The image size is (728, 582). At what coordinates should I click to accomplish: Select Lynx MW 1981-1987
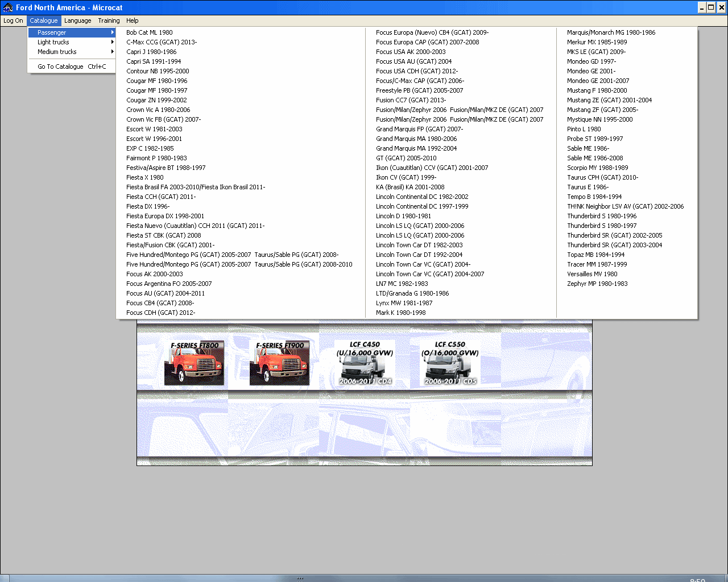404,303
